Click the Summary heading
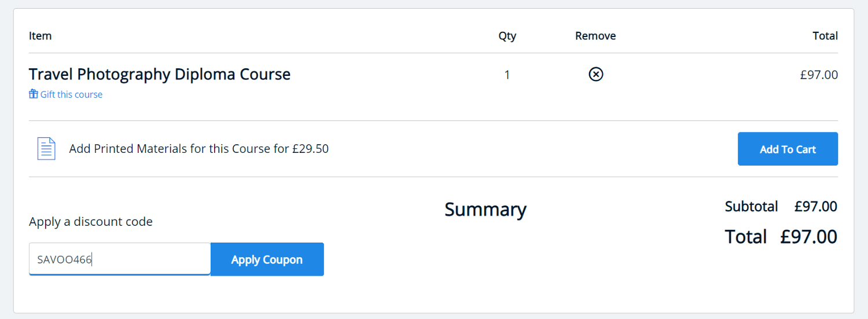 [x=486, y=210]
